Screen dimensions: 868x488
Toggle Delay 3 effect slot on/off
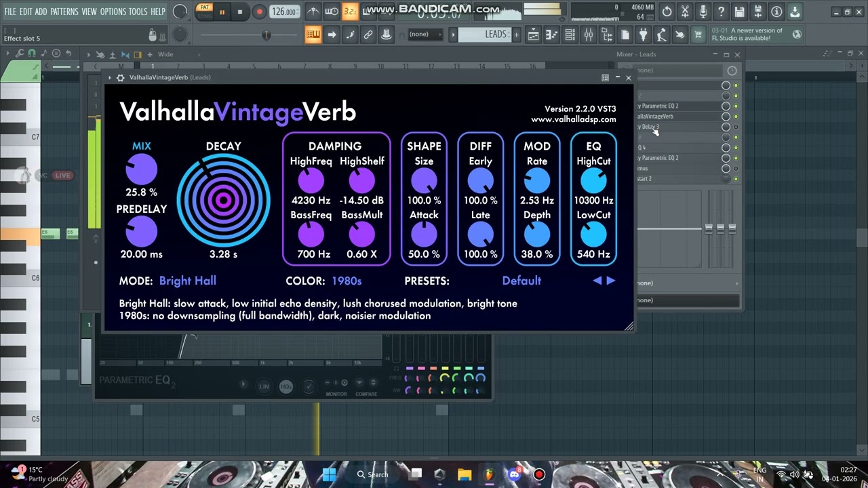pos(736,127)
